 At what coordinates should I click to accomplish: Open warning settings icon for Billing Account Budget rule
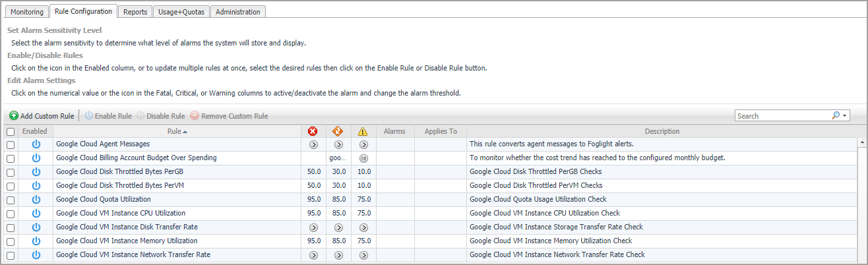coord(363,158)
